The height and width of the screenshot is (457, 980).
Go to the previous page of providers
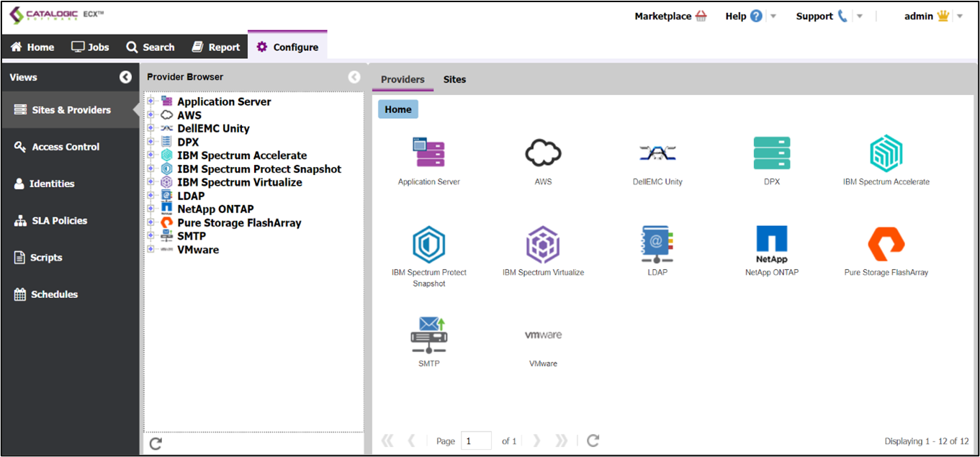tap(412, 440)
